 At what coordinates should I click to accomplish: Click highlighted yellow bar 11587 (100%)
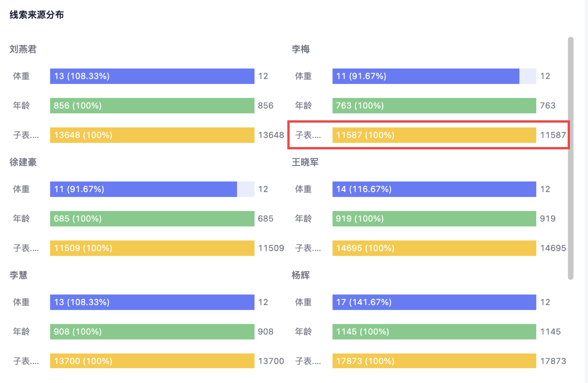coord(434,135)
